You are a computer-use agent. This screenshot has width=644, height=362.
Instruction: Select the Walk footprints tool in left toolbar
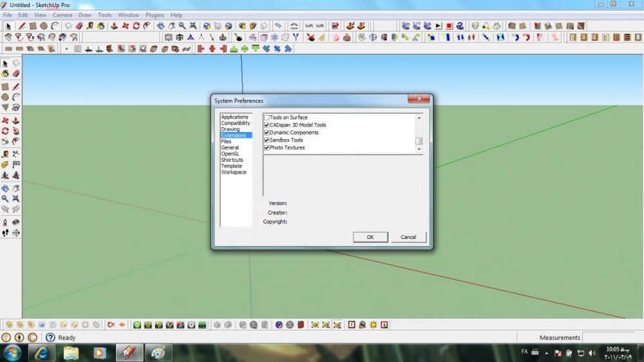(x=5, y=233)
